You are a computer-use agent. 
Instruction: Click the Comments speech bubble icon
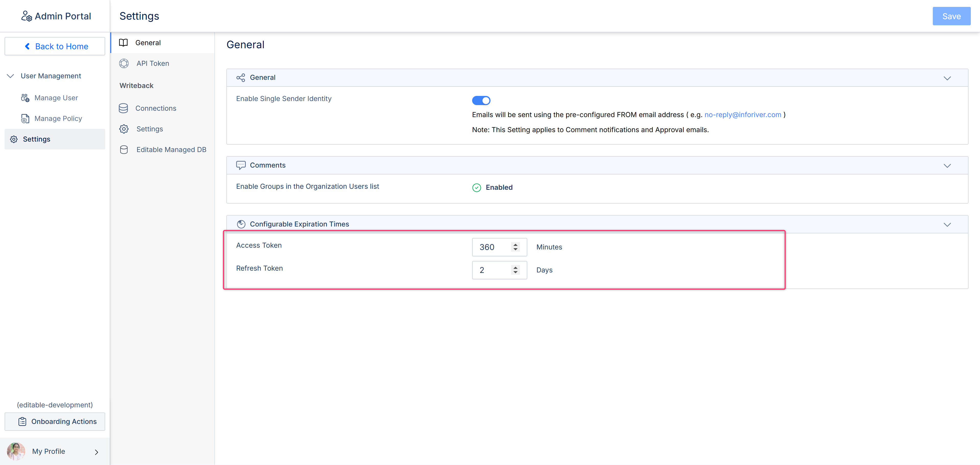coord(240,165)
